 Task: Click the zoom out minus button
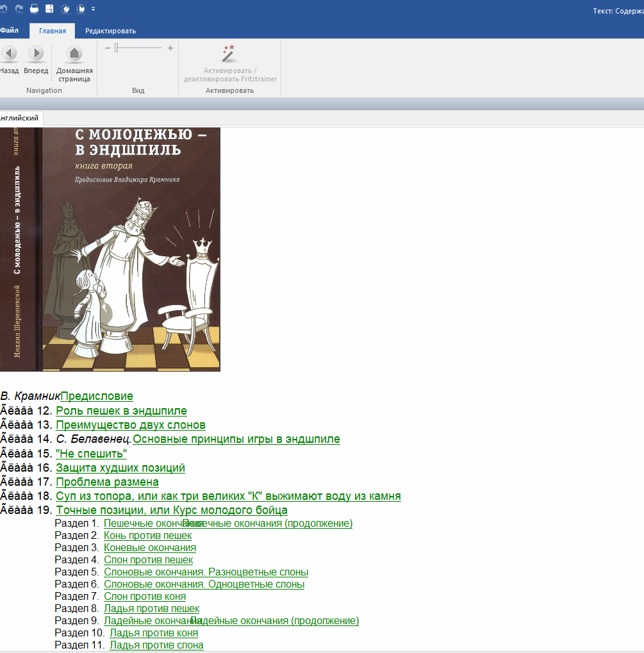(108, 48)
